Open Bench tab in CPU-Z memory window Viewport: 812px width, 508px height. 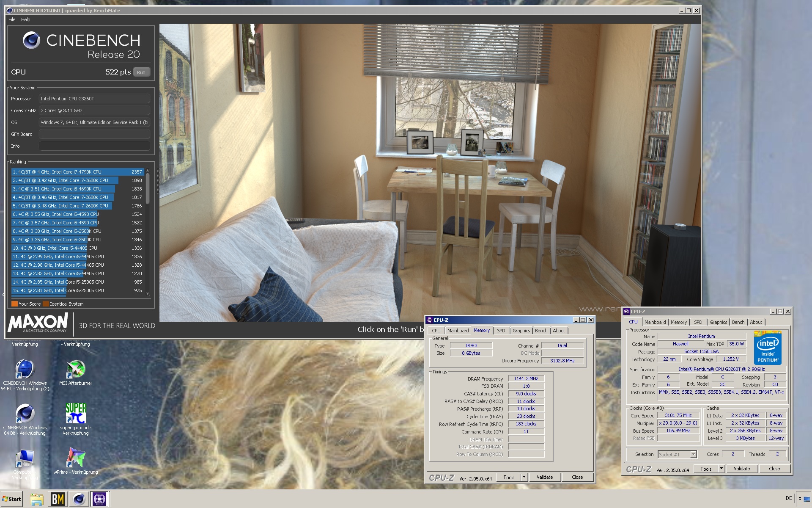tap(541, 331)
